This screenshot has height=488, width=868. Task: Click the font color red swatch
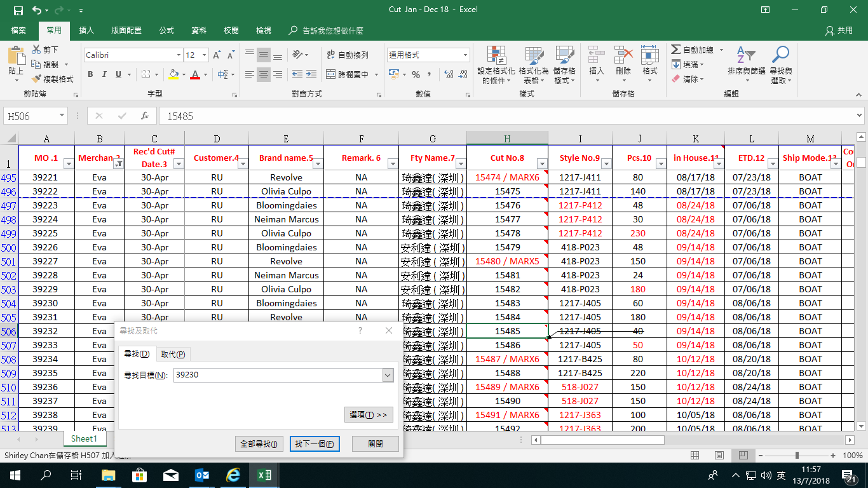point(195,74)
